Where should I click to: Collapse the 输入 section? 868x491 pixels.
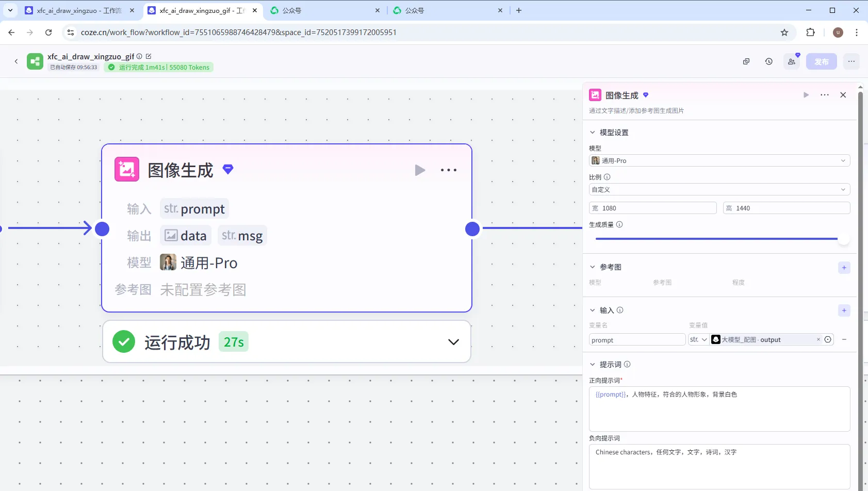(x=593, y=310)
